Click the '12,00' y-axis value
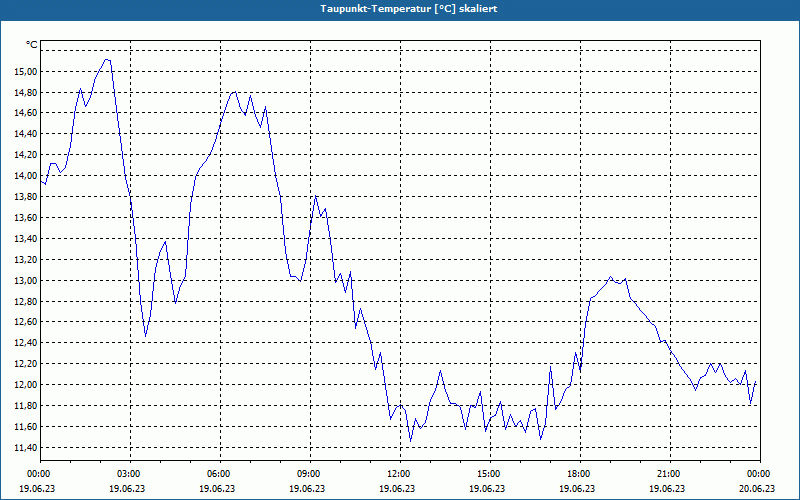The width and height of the screenshot is (800, 500). click(x=26, y=384)
